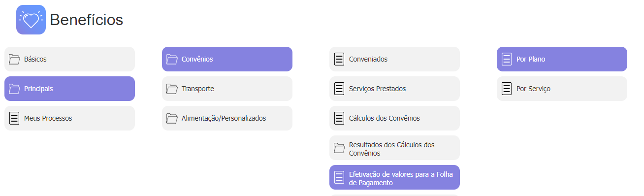This screenshot has height=196, width=644.
Task: Select the Principais menu entry
Action: 69,89
